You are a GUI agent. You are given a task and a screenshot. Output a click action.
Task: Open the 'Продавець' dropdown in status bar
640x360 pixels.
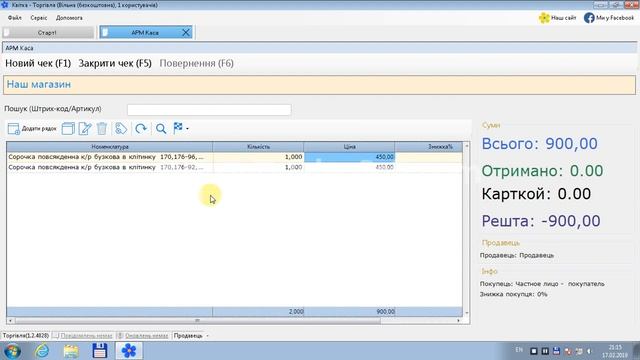point(191,336)
